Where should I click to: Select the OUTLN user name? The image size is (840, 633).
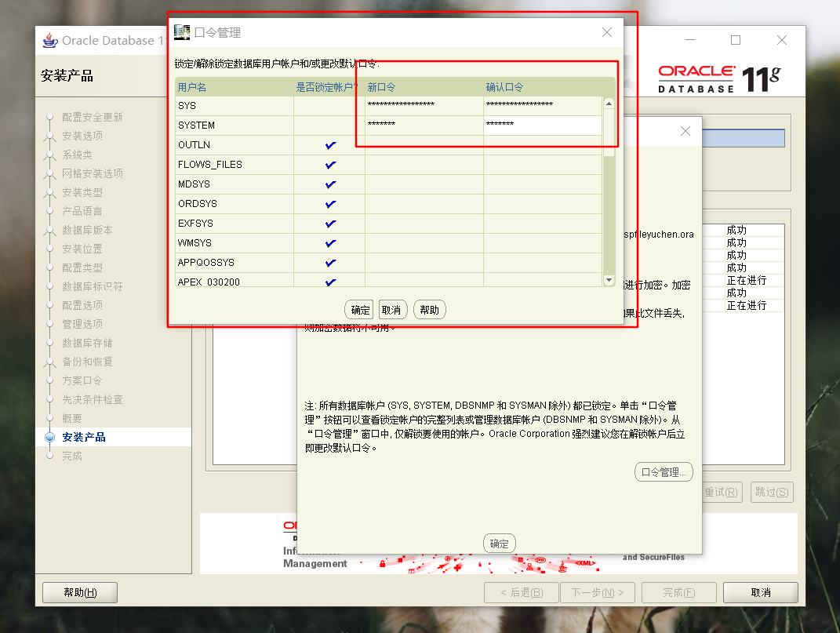pyautogui.click(x=194, y=144)
